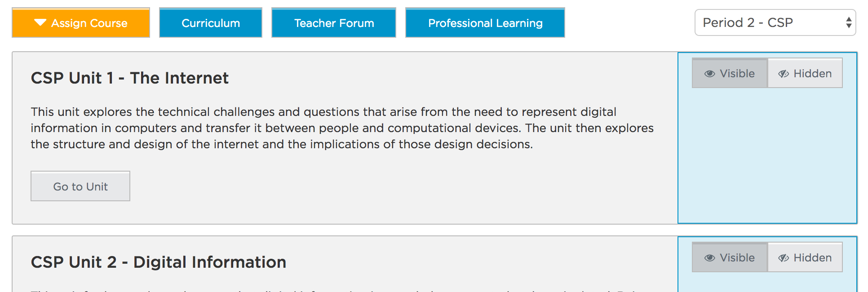Screen dimensions: 868x292
Task: Click the Unit 1 description paragraph
Action: tap(341, 128)
